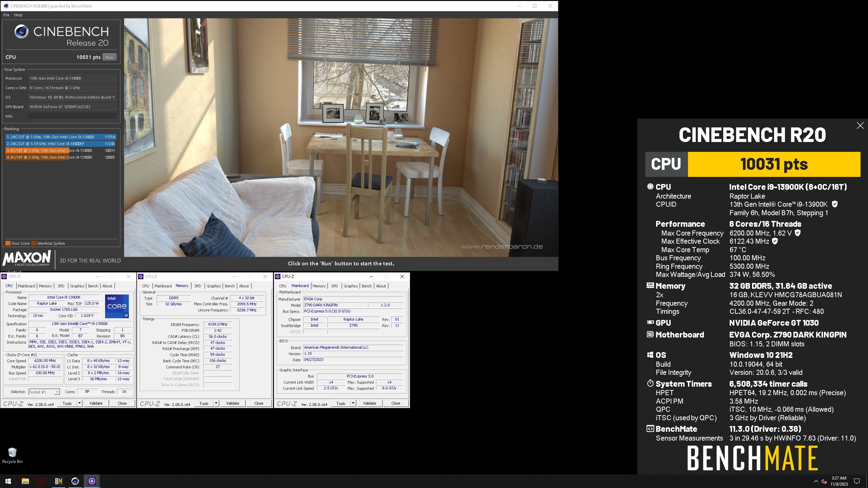The height and width of the screenshot is (488, 868).
Task: Open Bench tab in first CPU-Z window
Action: tap(93, 286)
